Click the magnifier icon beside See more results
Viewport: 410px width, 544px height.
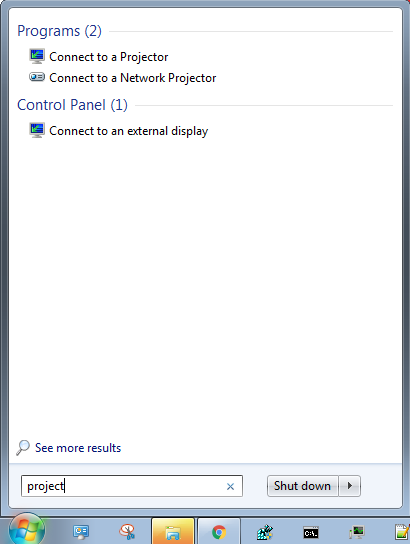(23, 448)
